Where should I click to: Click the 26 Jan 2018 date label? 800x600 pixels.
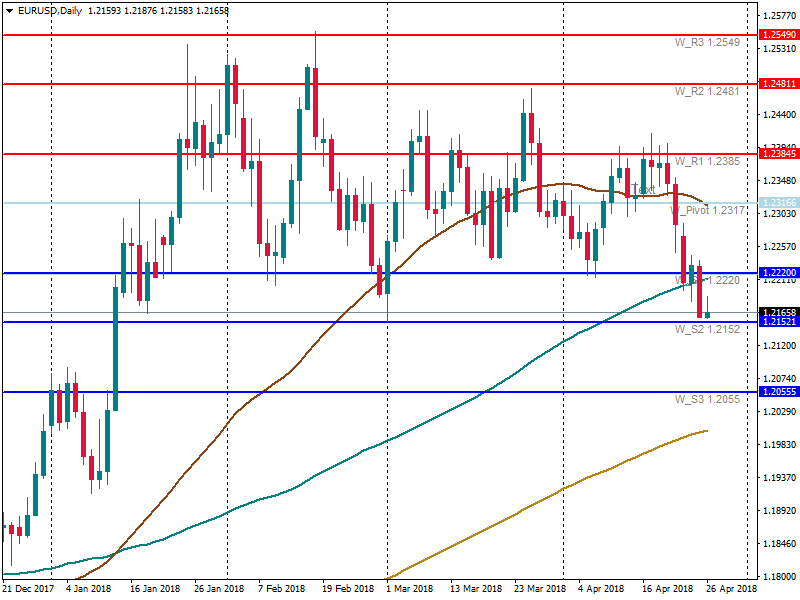point(220,589)
